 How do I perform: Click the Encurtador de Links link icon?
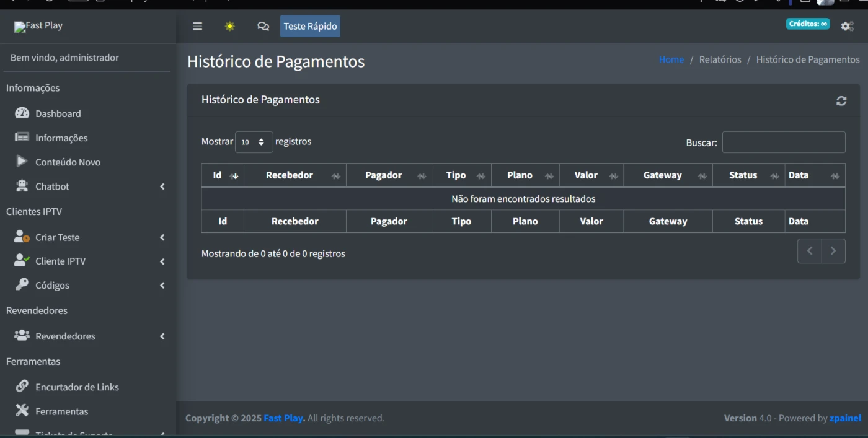click(22, 386)
